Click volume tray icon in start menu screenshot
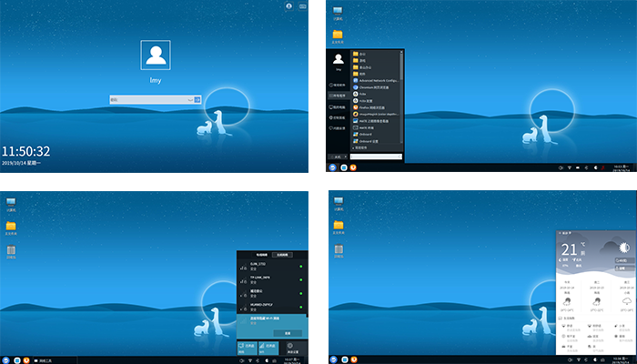The width and height of the screenshot is (637, 364). coord(561,167)
